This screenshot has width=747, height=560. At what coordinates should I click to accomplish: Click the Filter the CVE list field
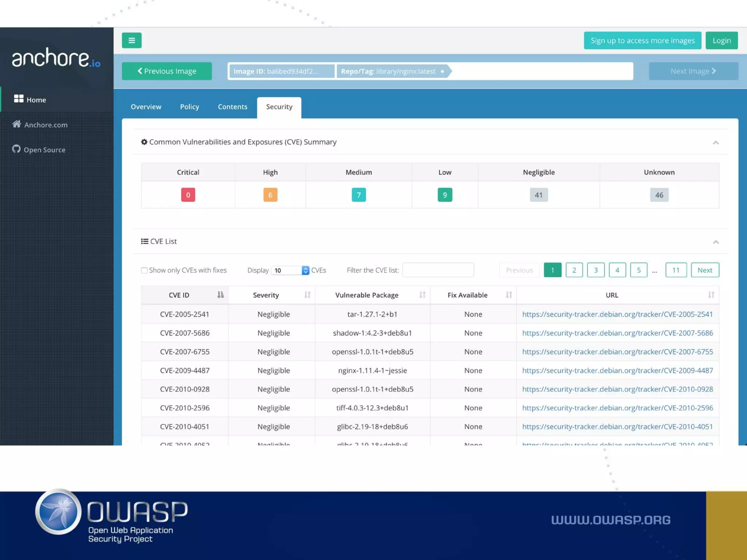coord(438,270)
